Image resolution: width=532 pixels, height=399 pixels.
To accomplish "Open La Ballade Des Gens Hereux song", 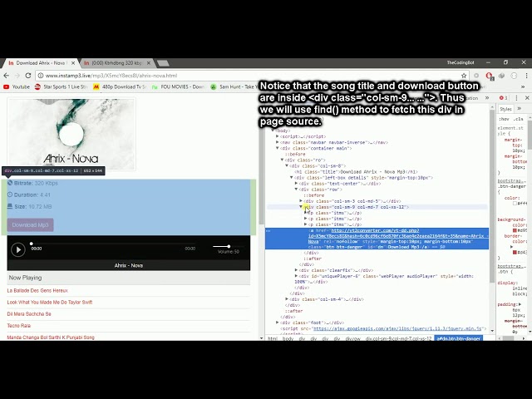I will (x=37, y=290).
